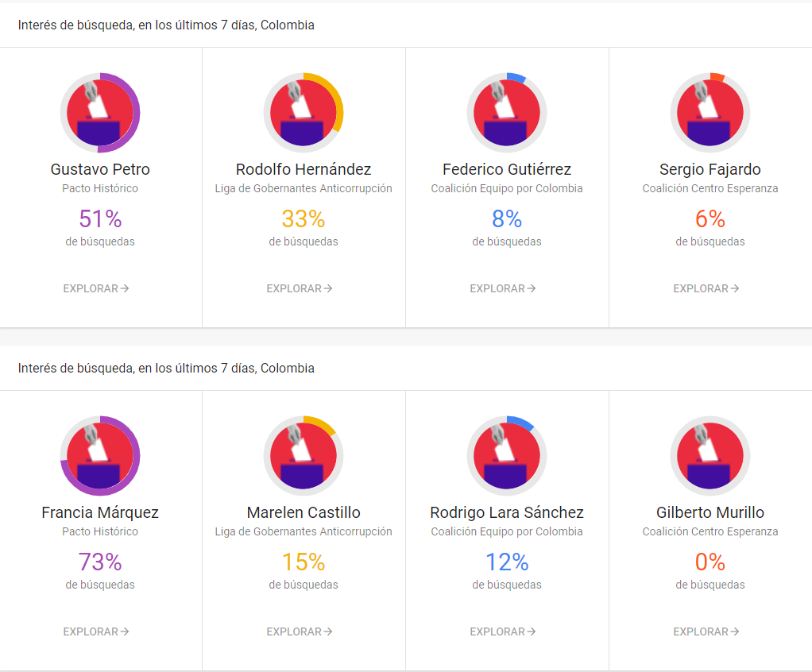
Task: Click the Gustavo Petro candidate name
Action: pos(100,169)
